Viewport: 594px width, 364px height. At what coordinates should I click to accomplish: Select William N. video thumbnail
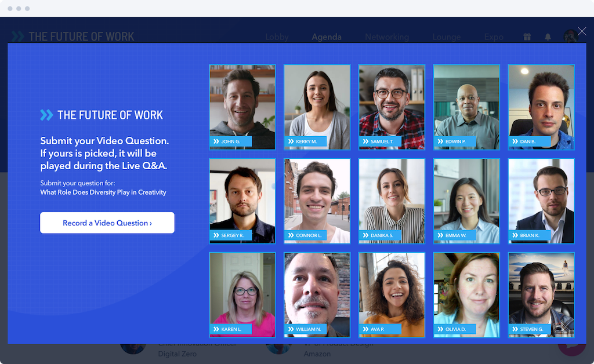point(317,295)
